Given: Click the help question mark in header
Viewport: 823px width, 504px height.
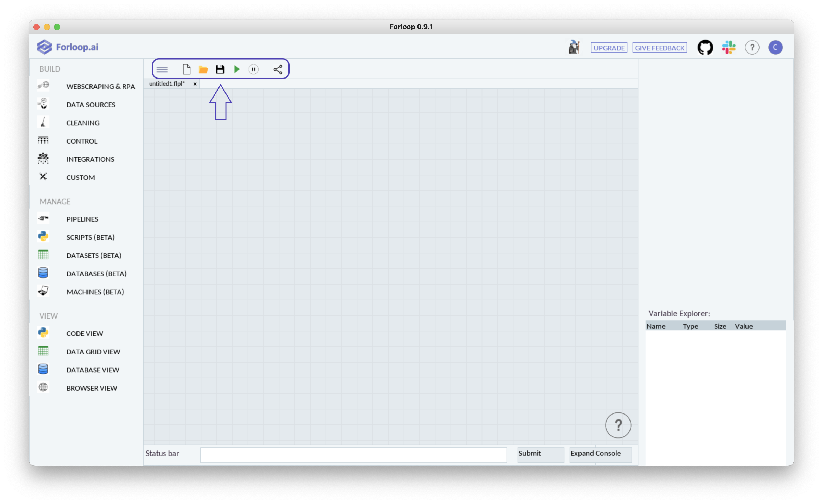Looking at the screenshot, I should coord(752,47).
